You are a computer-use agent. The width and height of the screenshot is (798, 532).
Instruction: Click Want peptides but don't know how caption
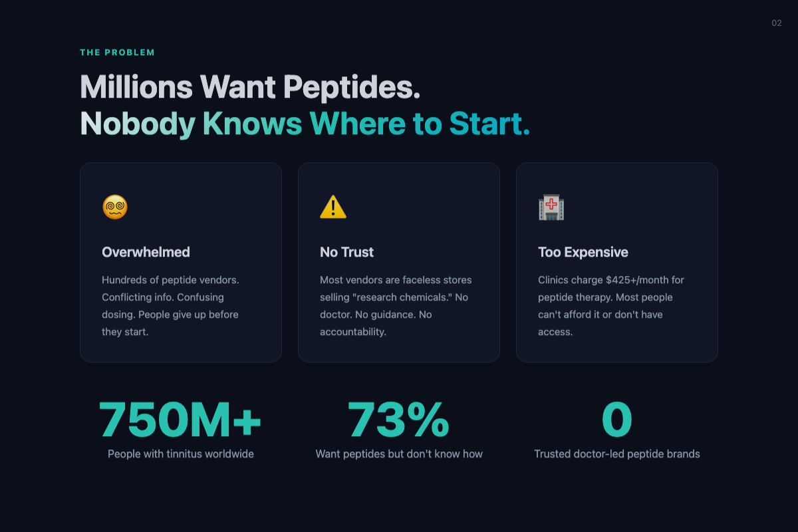(x=399, y=454)
